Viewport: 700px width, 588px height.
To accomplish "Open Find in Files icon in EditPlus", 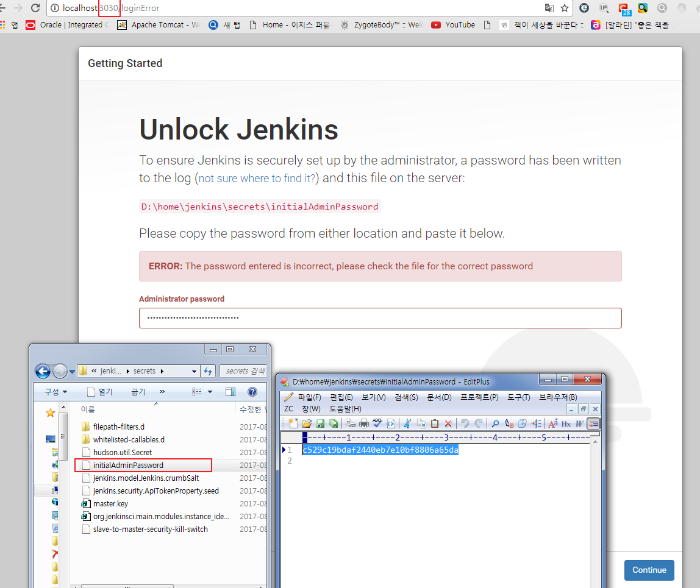I will click(x=523, y=424).
